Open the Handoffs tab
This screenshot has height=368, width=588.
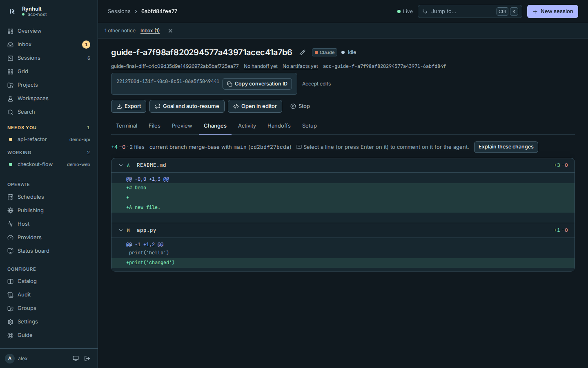(x=279, y=126)
